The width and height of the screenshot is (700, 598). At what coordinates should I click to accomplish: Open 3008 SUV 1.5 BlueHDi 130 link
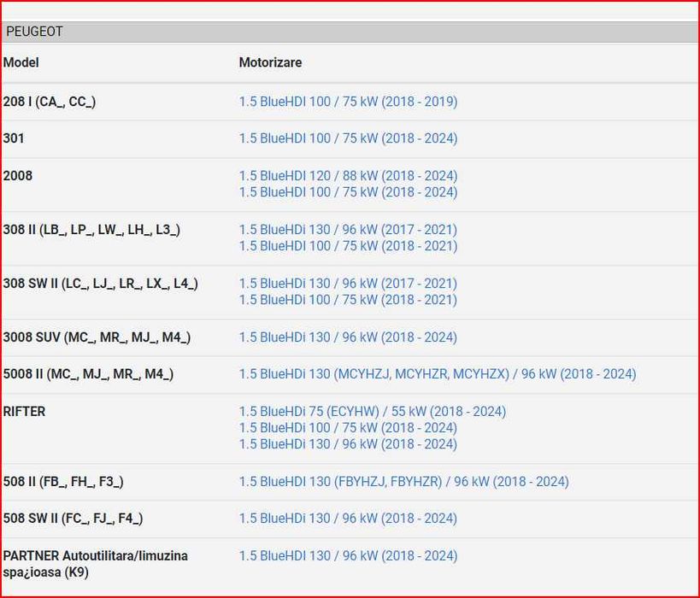348,337
